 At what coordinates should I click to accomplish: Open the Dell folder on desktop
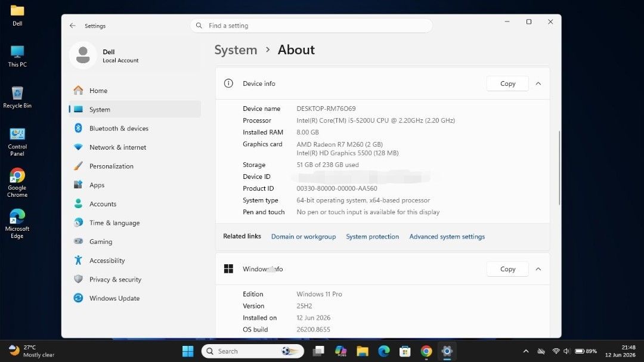point(17,15)
